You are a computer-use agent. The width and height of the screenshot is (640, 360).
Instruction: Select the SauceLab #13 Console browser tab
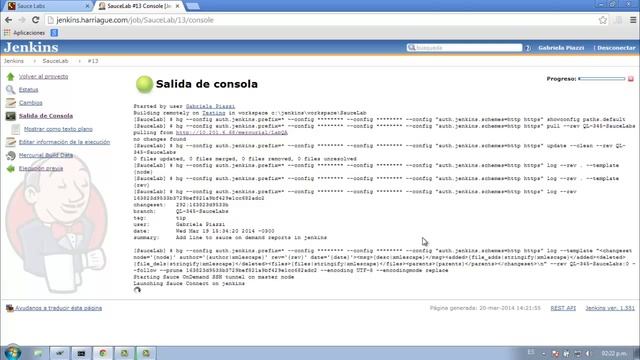click(x=138, y=6)
